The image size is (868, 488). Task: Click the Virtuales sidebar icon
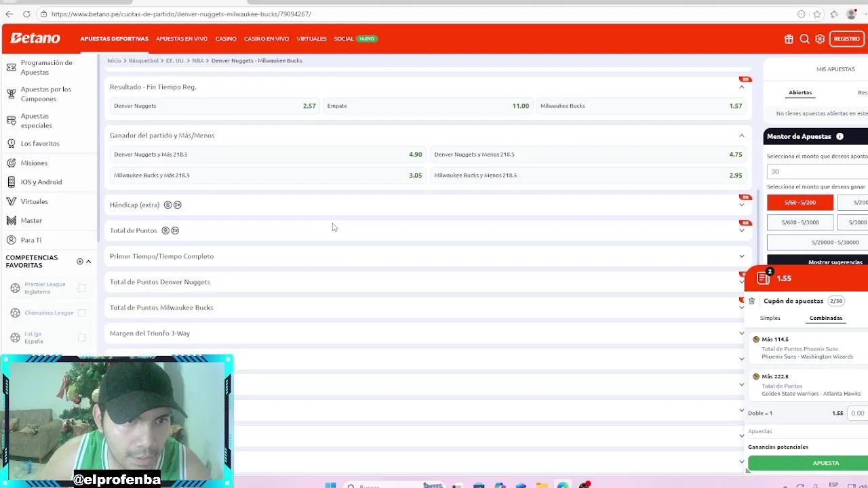11,201
